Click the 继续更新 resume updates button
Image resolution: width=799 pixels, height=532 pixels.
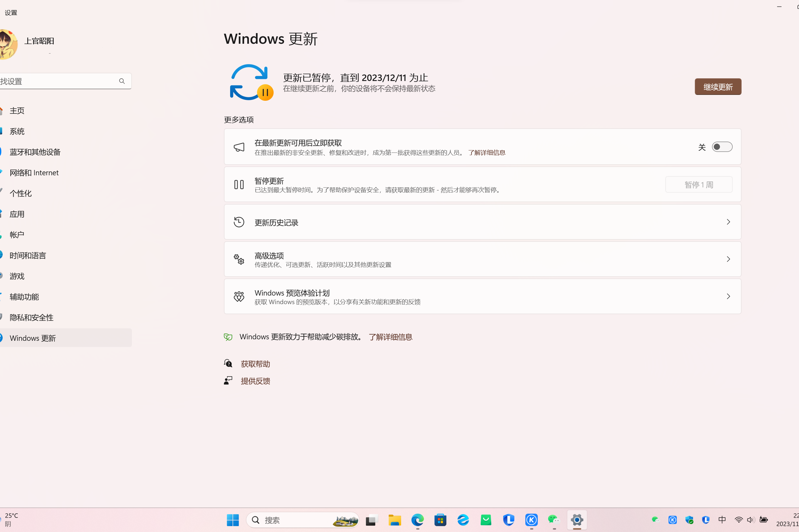coord(718,87)
